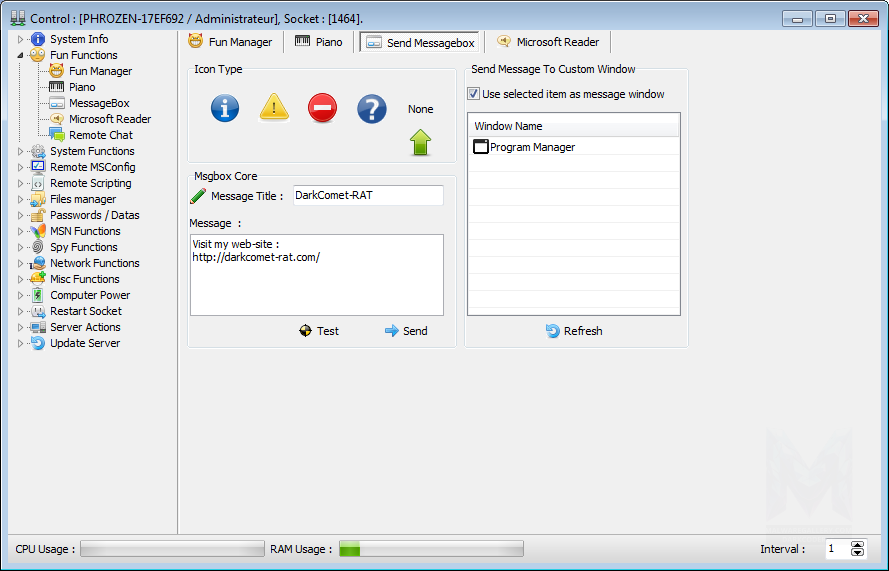Expand the Network Functions tree node
The image size is (889, 571).
[20, 263]
